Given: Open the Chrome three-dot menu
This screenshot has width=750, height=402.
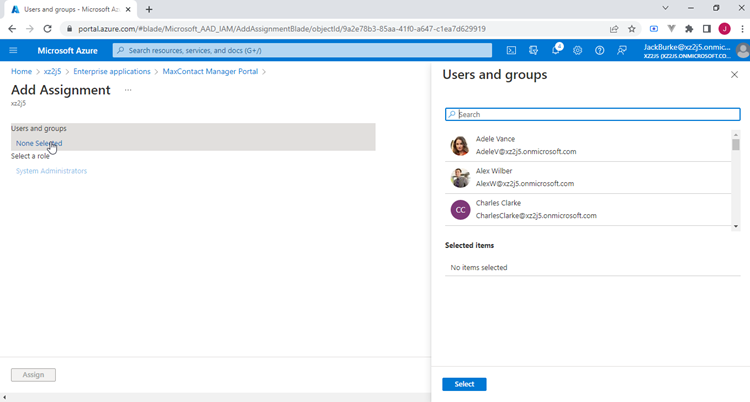Looking at the screenshot, I should (742, 29).
